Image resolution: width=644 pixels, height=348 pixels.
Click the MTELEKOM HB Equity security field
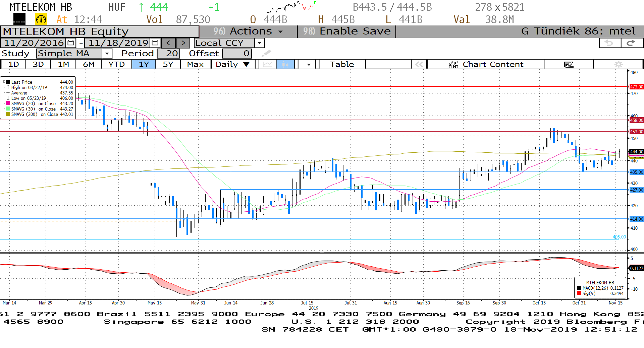(x=100, y=31)
